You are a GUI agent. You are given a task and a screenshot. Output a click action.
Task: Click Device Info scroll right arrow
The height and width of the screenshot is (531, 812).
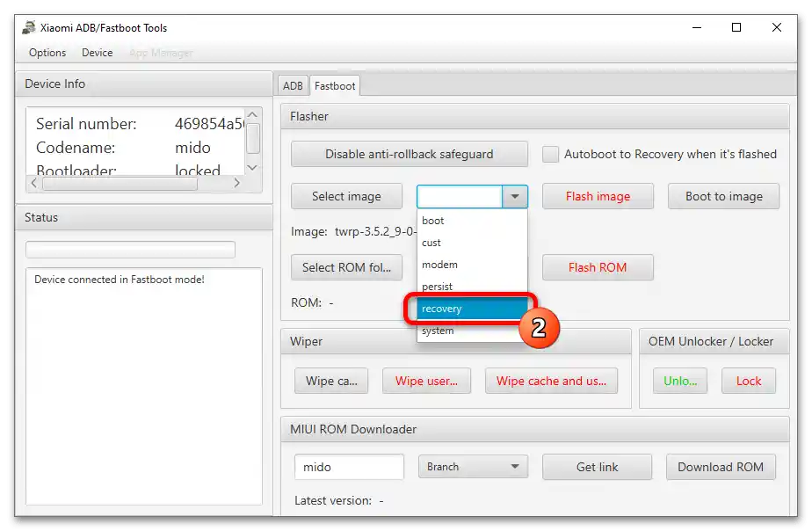pos(236,183)
